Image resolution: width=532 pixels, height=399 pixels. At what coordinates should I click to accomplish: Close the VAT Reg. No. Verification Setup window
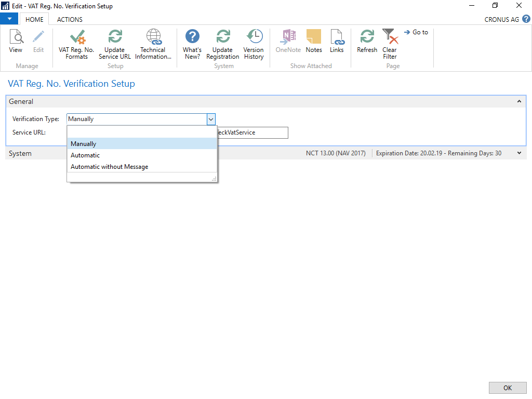click(519, 5)
